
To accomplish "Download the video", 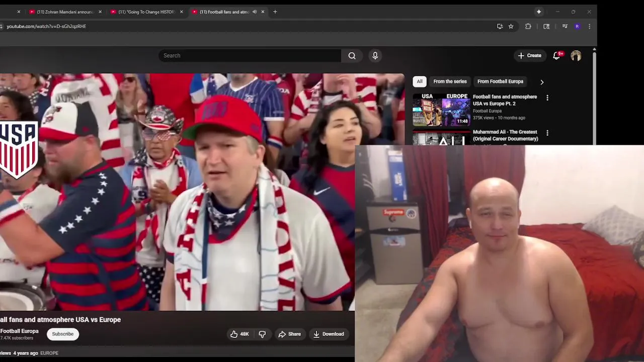I will coord(329,334).
